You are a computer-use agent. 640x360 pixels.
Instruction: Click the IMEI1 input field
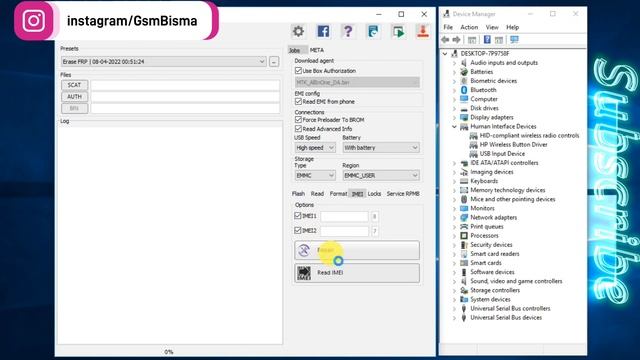344,216
